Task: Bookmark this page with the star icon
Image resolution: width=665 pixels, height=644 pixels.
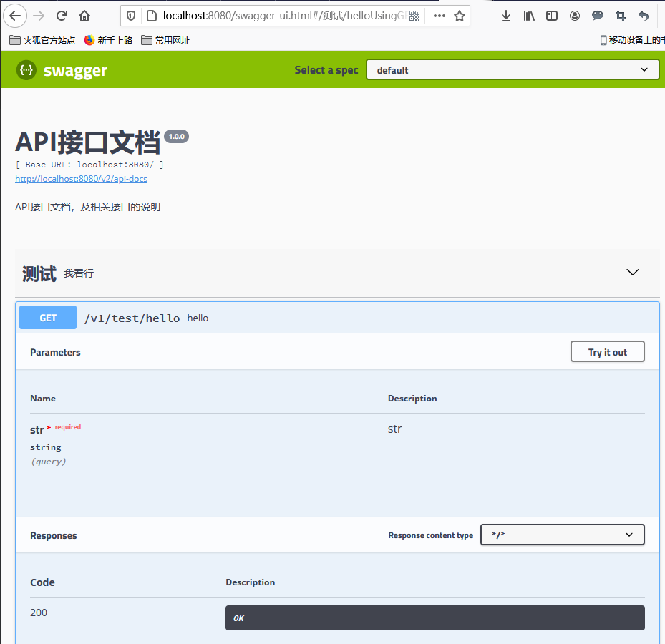Action: (460, 16)
